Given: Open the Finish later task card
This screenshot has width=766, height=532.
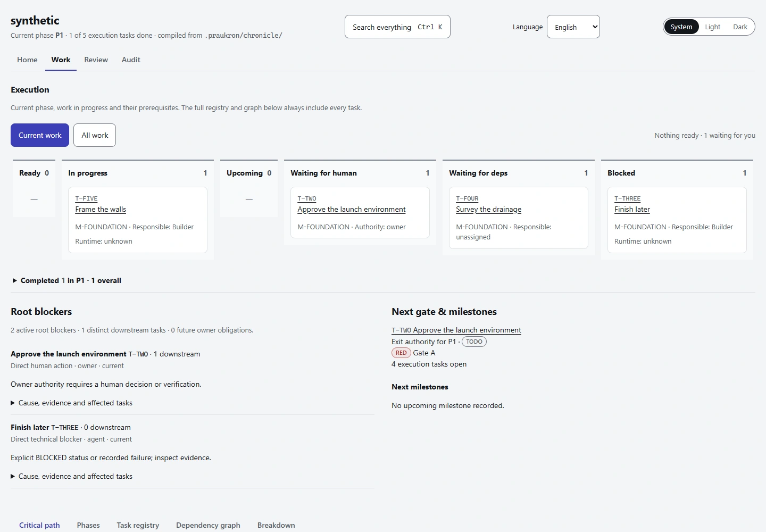Looking at the screenshot, I should pyautogui.click(x=632, y=209).
